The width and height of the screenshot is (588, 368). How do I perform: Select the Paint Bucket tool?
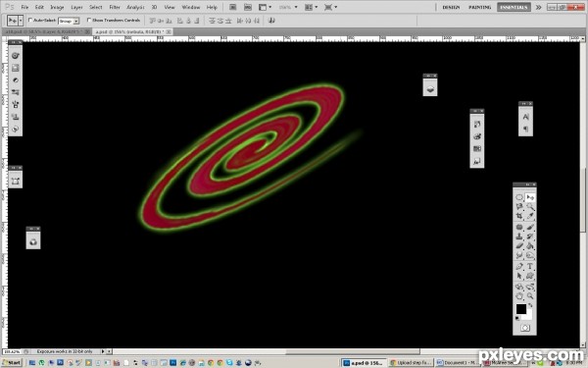530,245
